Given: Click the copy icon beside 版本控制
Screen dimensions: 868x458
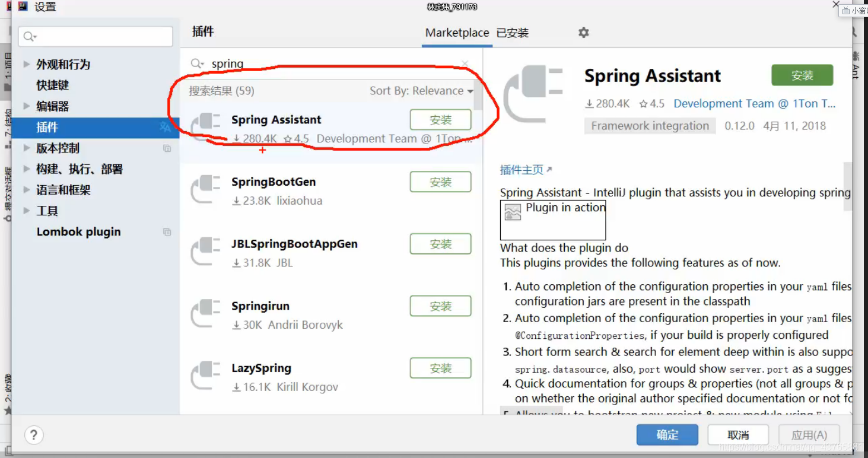Looking at the screenshot, I should (167, 148).
